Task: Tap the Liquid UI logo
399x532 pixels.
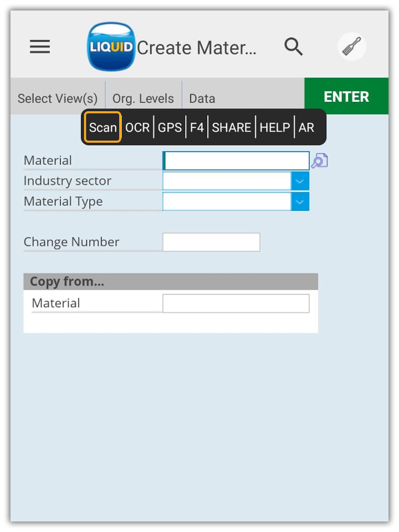Action: (x=111, y=47)
